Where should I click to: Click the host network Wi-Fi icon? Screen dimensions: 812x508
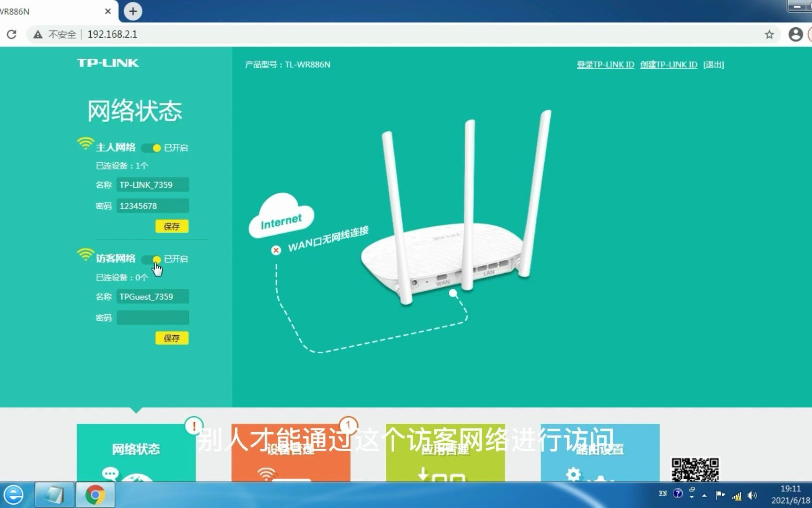(86, 143)
